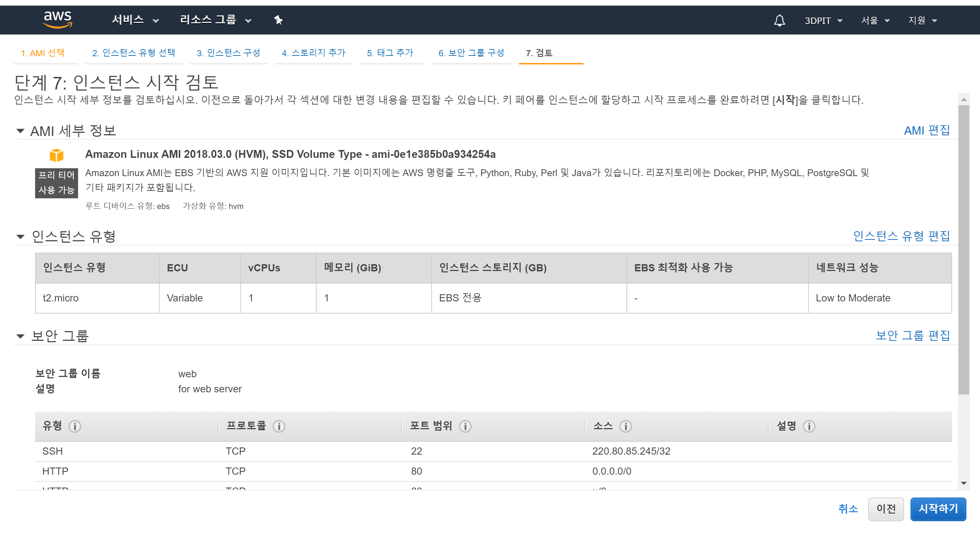Open the notifications bell icon
Image resolution: width=980 pixels, height=533 pixels.
point(779,20)
